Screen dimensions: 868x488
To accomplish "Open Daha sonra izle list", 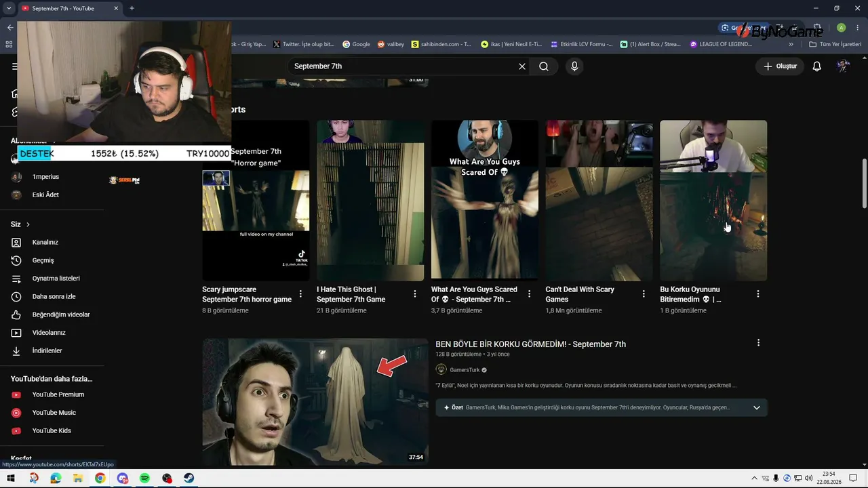I will [x=54, y=296].
